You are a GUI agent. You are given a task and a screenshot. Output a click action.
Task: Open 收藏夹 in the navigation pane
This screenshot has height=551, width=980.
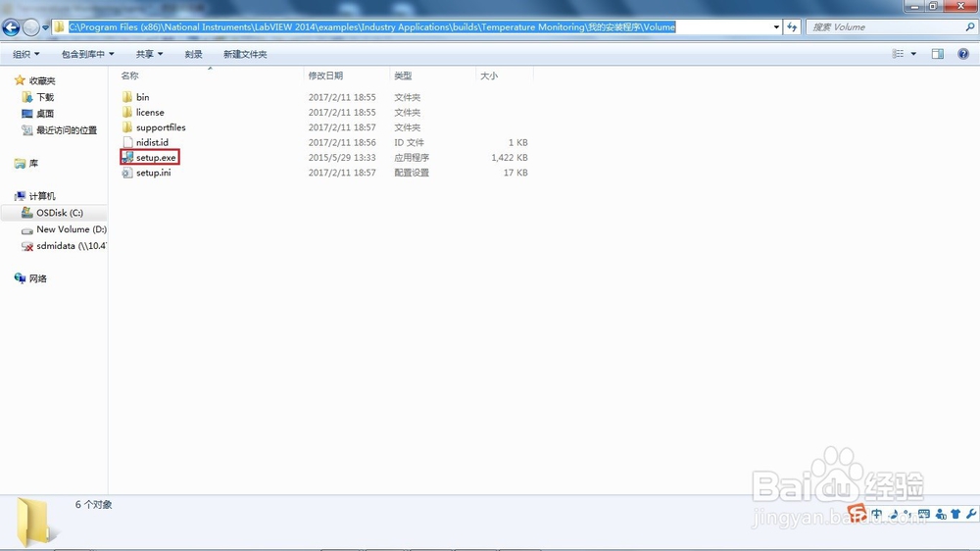(42, 80)
